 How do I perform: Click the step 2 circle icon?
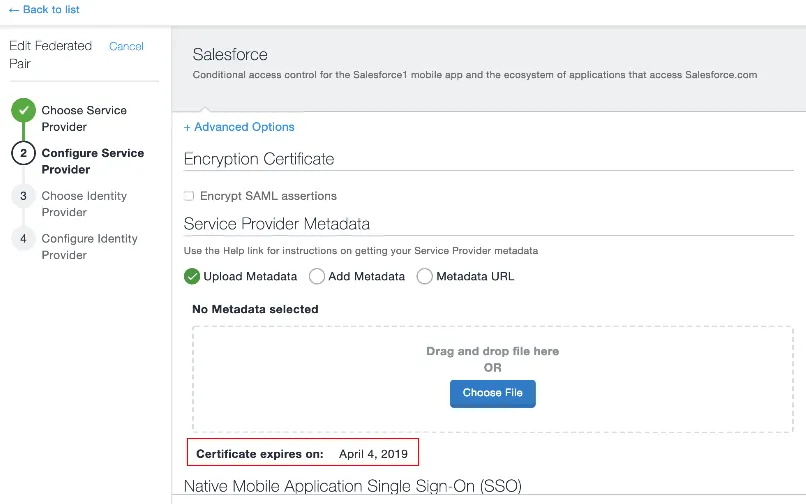[x=23, y=153]
